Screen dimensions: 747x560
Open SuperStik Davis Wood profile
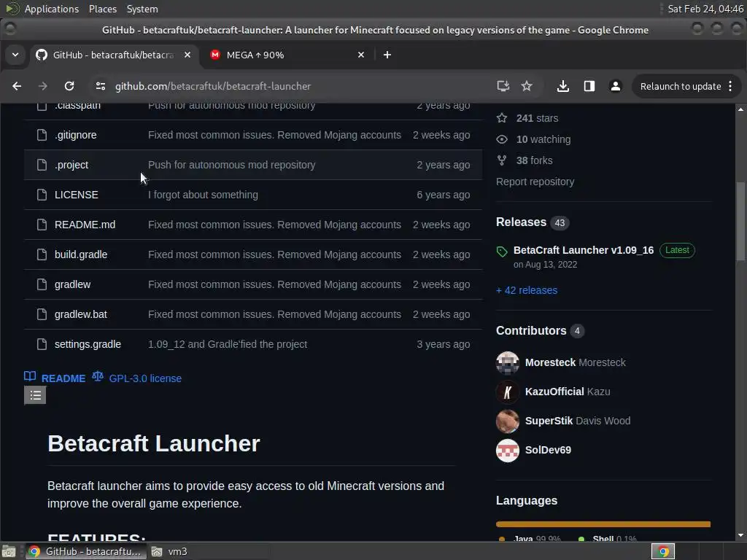578,421
